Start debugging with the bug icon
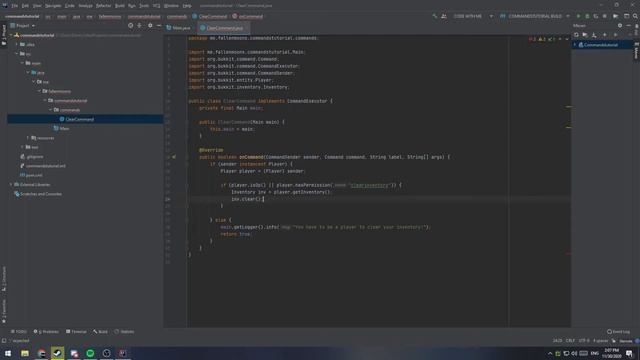The height and width of the screenshot is (360, 640). (587, 16)
